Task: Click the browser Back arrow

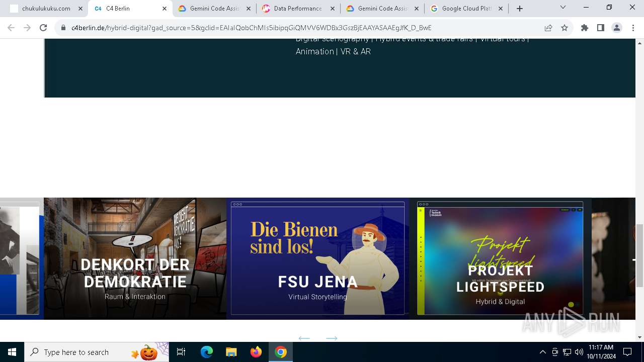Action: pyautogui.click(x=11, y=28)
